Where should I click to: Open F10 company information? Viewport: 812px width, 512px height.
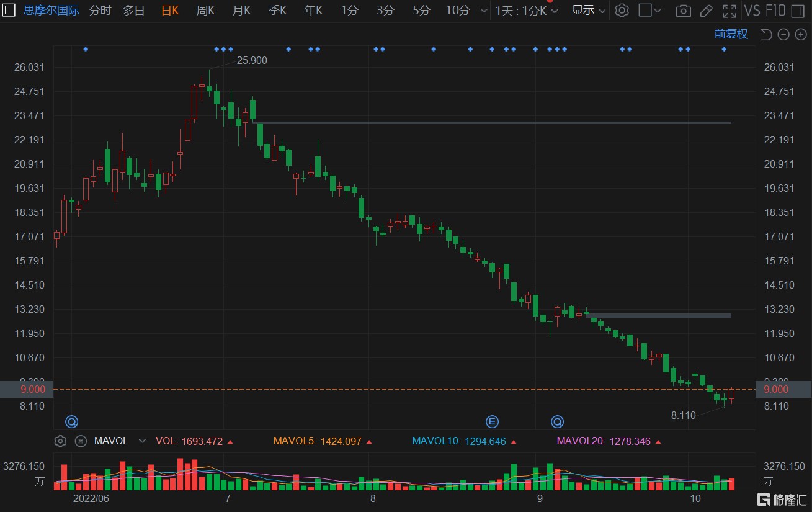(x=776, y=10)
